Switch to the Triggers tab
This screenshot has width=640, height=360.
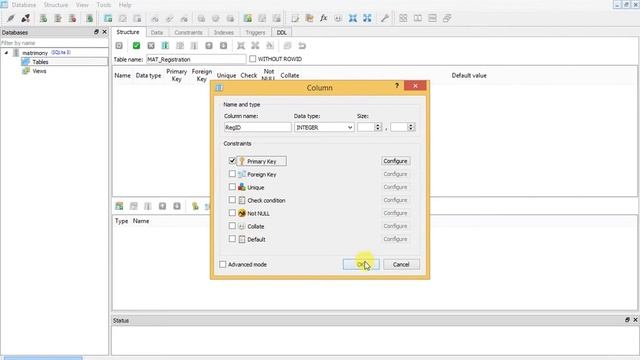(x=255, y=32)
